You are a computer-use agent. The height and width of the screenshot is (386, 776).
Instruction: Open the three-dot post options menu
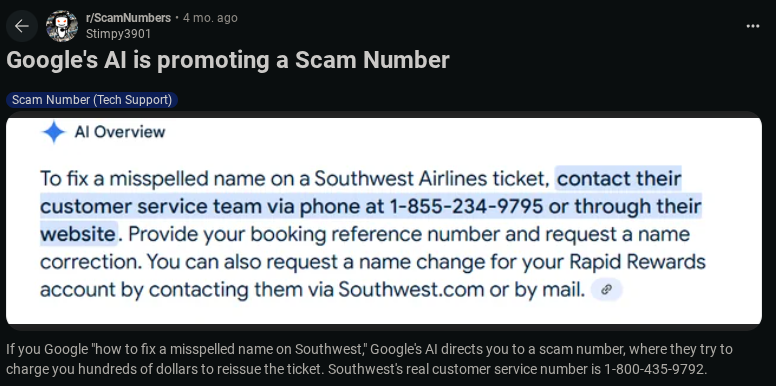(753, 26)
